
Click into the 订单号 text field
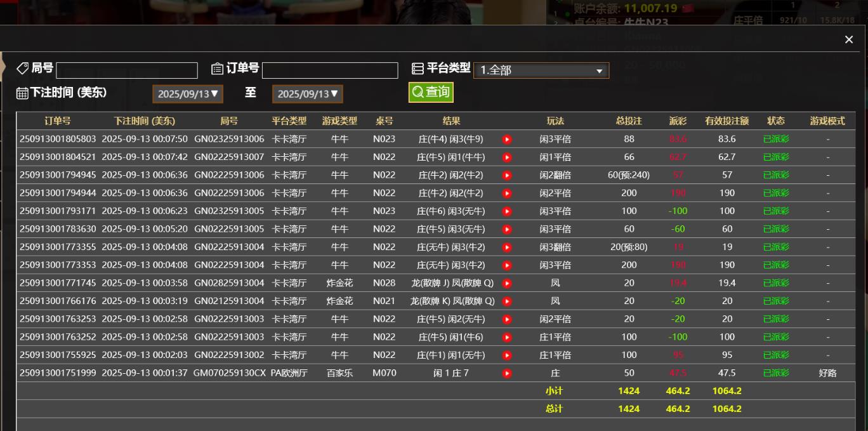(330, 70)
